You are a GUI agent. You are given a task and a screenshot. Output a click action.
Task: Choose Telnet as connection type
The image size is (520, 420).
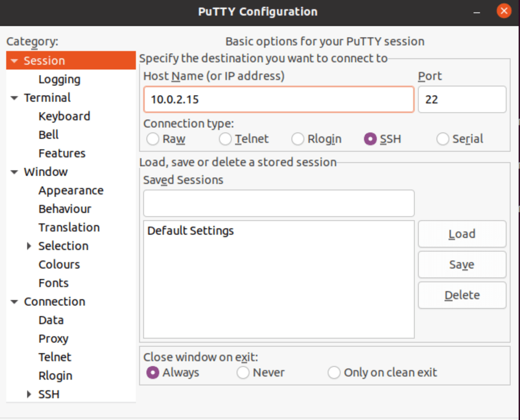point(226,139)
